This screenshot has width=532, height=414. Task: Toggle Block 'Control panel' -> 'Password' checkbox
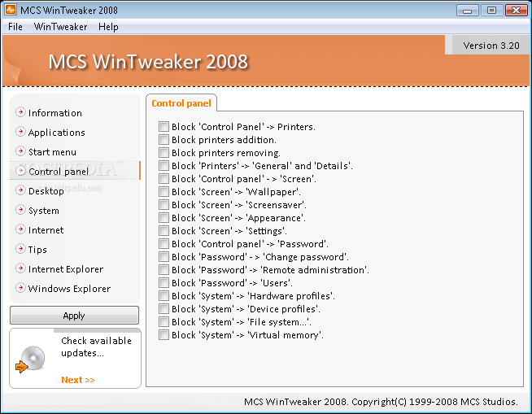pyautogui.click(x=164, y=244)
